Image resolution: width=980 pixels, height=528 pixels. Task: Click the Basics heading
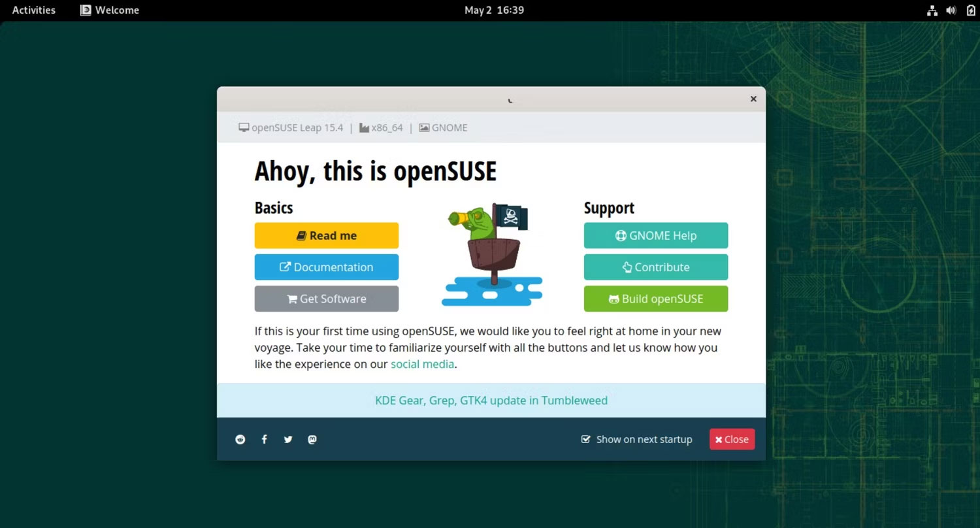274,208
